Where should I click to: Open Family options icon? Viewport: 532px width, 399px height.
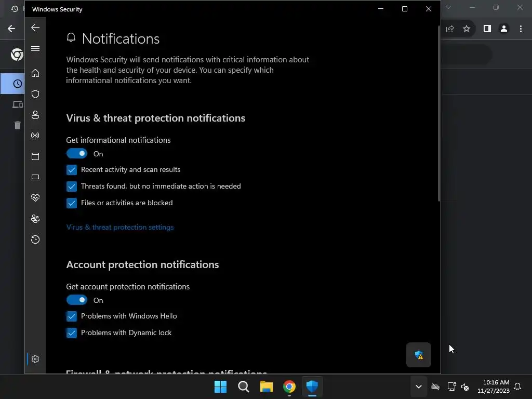coord(35,219)
